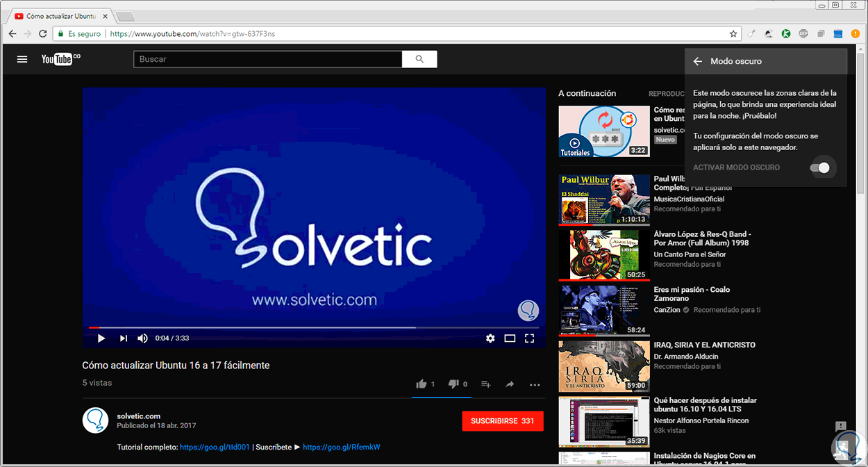The height and width of the screenshot is (467, 868).
Task: Dislike the video with thumbs down
Action: click(x=453, y=384)
